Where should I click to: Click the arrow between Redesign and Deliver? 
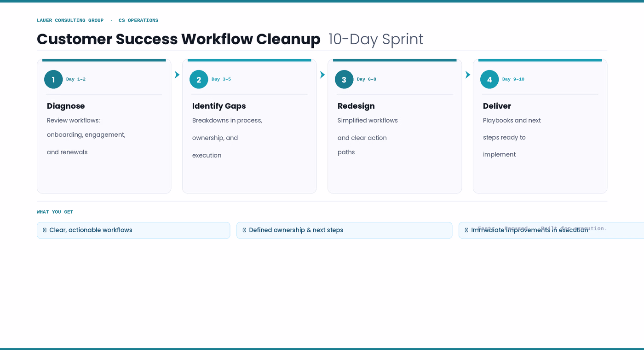[x=468, y=75]
